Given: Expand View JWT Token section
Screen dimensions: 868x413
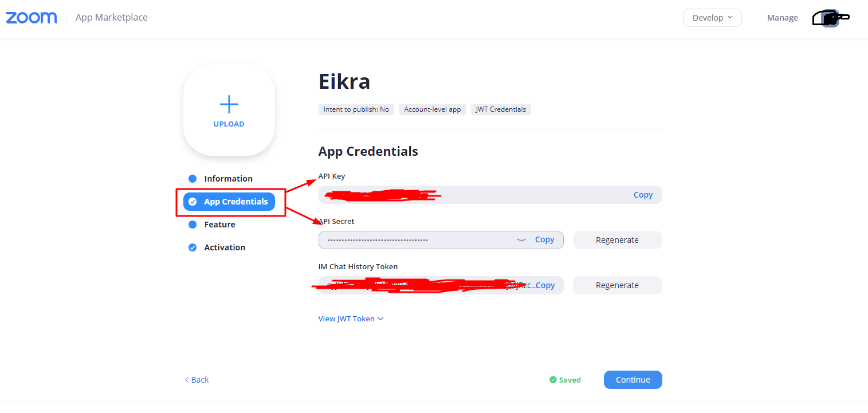Looking at the screenshot, I should point(351,318).
